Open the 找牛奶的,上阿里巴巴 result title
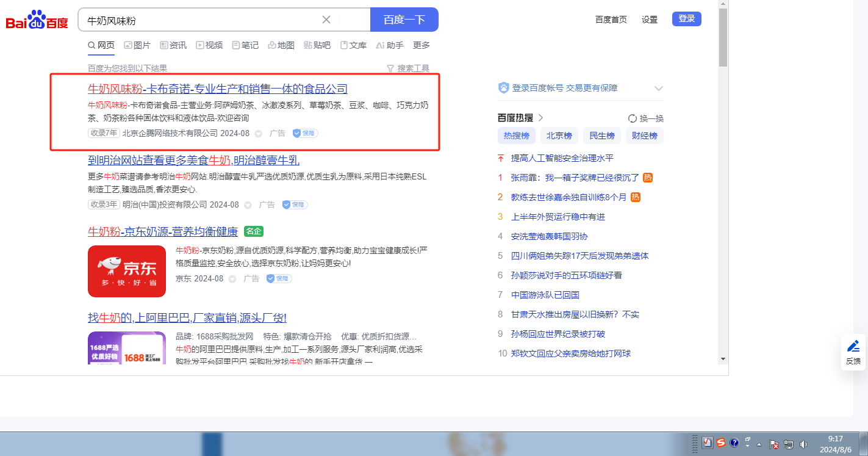Screen dimensions: 868x456 (x=187, y=318)
